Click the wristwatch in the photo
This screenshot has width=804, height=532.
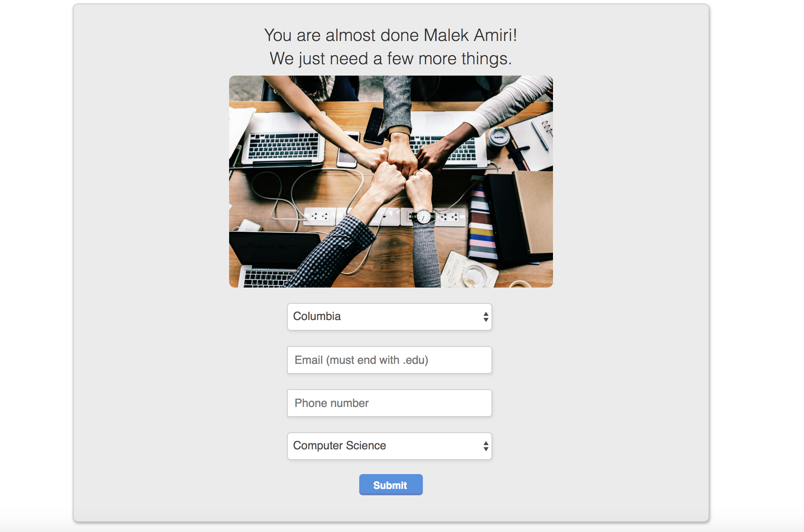click(423, 217)
